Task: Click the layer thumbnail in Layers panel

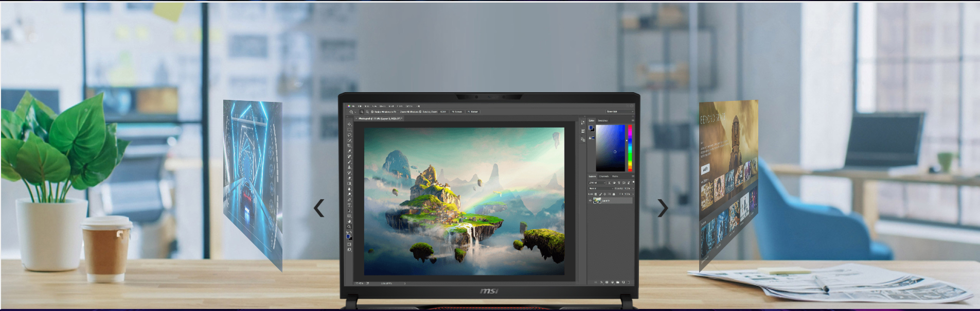Action: pyautogui.click(x=597, y=200)
